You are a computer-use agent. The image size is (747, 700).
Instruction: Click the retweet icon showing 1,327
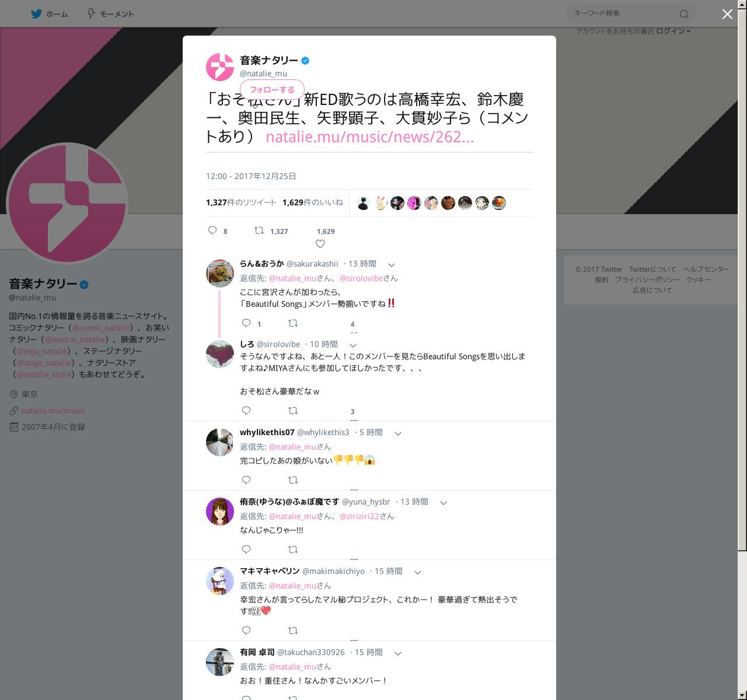click(x=259, y=230)
